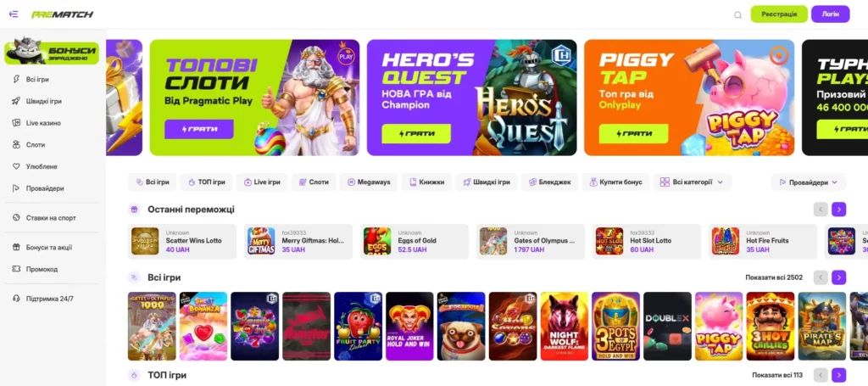The height and width of the screenshot is (386, 868).
Task: Click the search magnifier icon
Action: pos(738,15)
